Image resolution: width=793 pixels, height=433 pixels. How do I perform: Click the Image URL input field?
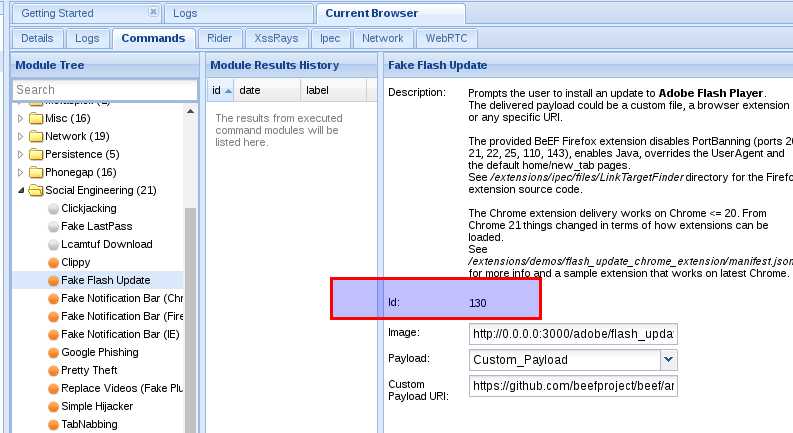pyautogui.click(x=573, y=334)
